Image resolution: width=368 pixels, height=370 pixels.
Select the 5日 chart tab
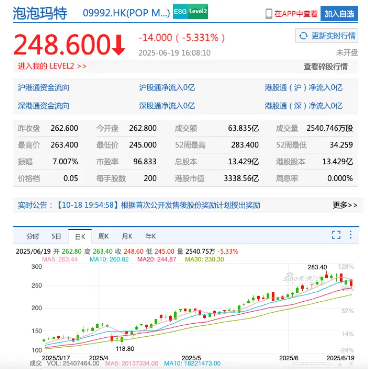click(56, 236)
